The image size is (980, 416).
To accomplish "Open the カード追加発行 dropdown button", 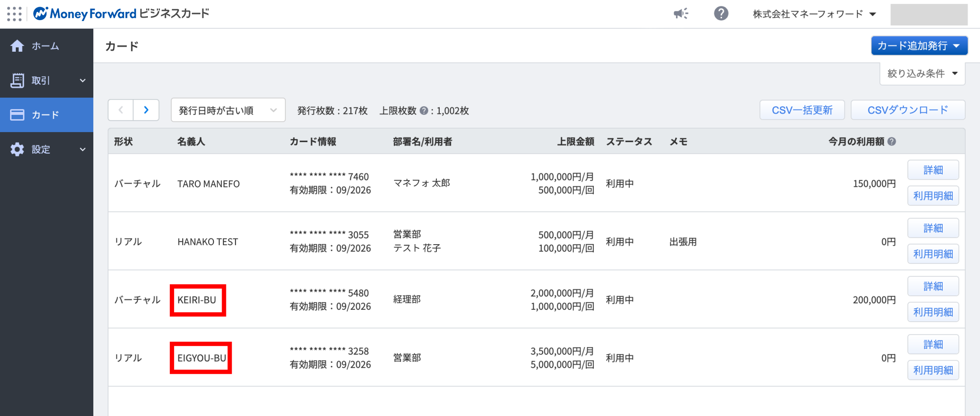I will 919,46.
